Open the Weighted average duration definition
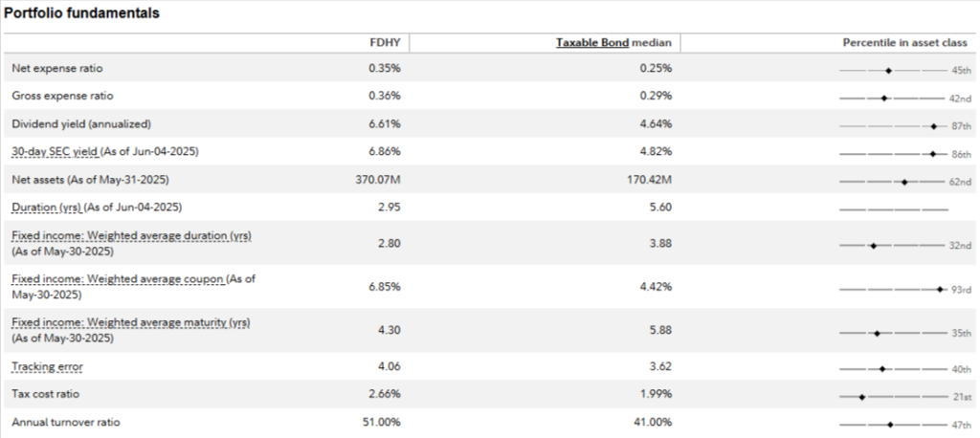980x438 pixels. 131,235
